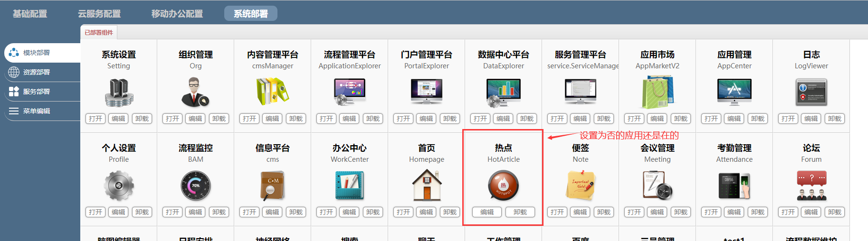Click the 菜单编辑 hamburger icon

point(14,111)
